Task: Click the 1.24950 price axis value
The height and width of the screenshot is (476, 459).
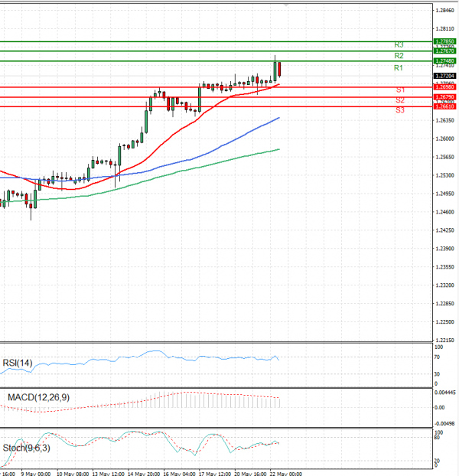Action: (444, 194)
